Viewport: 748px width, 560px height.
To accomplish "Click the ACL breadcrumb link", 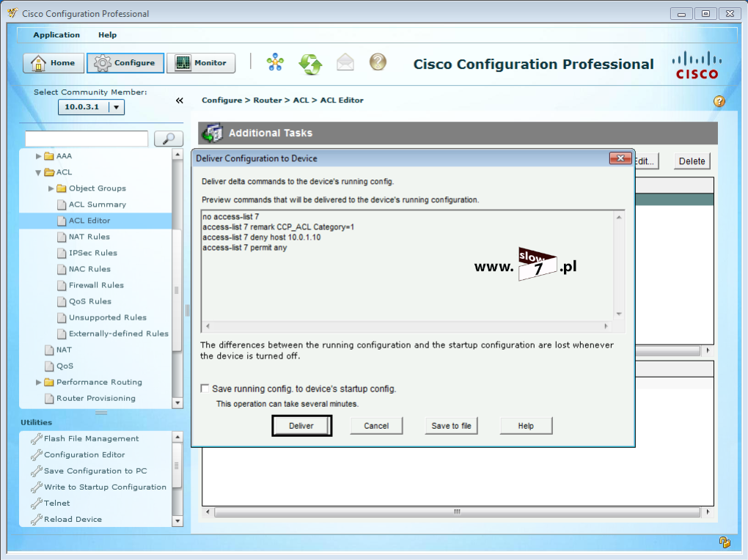I will coord(301,100).
